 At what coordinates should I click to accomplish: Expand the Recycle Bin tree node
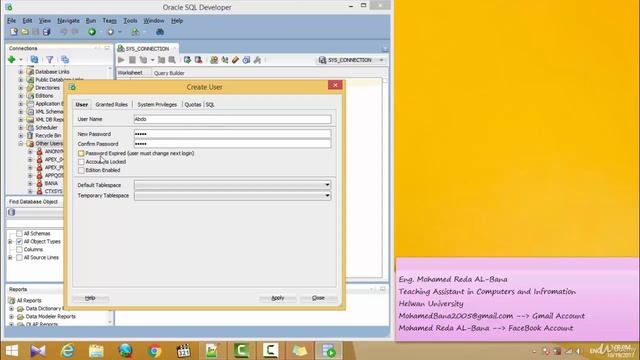pos(21,136)
